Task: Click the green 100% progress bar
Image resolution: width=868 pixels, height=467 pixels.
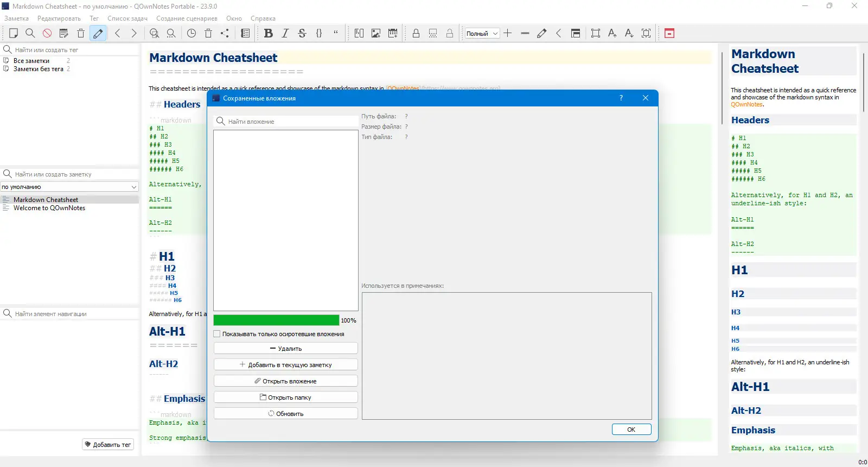Action: point(276,320)
